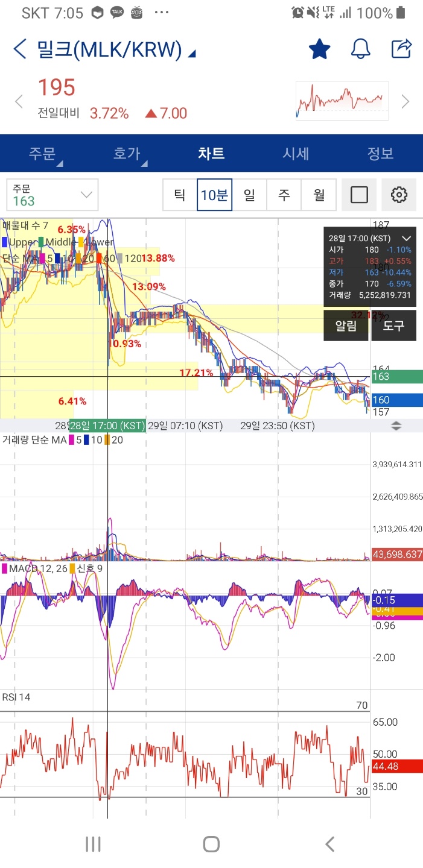Tap the KakaoTalk notification icon

117,13
